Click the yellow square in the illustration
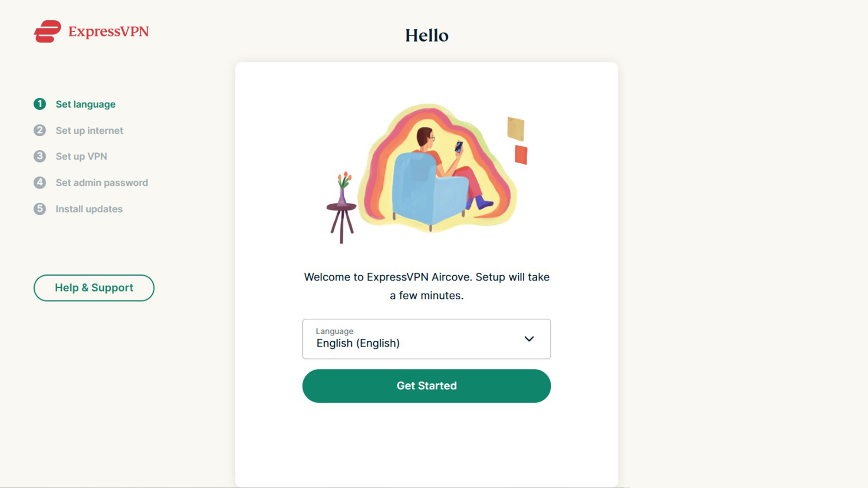Image resolution: width=868 pixels, height=488 pixels. pyautogui.click(x=516, y=129)
